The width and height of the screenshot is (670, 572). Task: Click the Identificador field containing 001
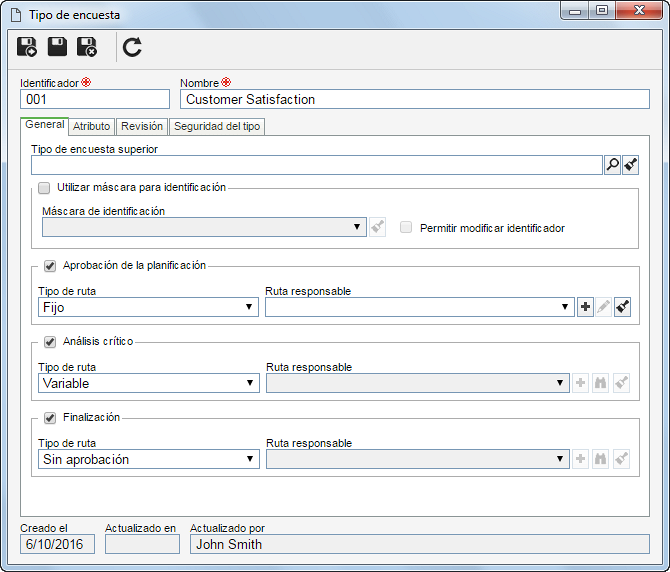tap(95, 99)
